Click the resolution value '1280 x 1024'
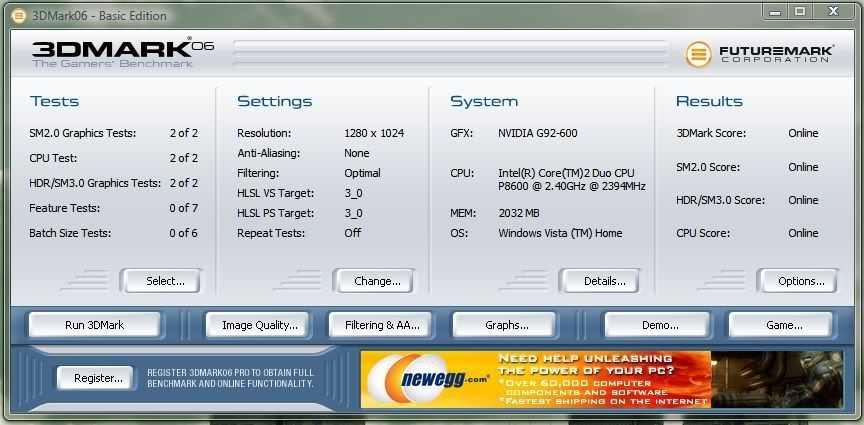The height and width of the screenshot is (425, 864). [374, 133]
